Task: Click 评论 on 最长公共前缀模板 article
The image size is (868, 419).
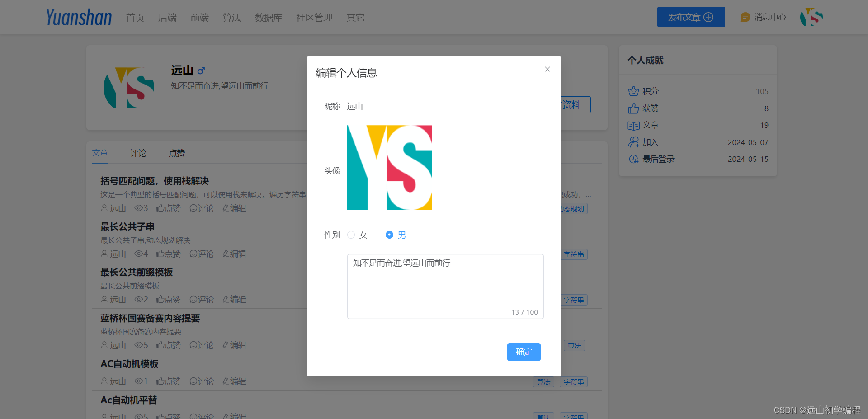Action: [202, 299]
